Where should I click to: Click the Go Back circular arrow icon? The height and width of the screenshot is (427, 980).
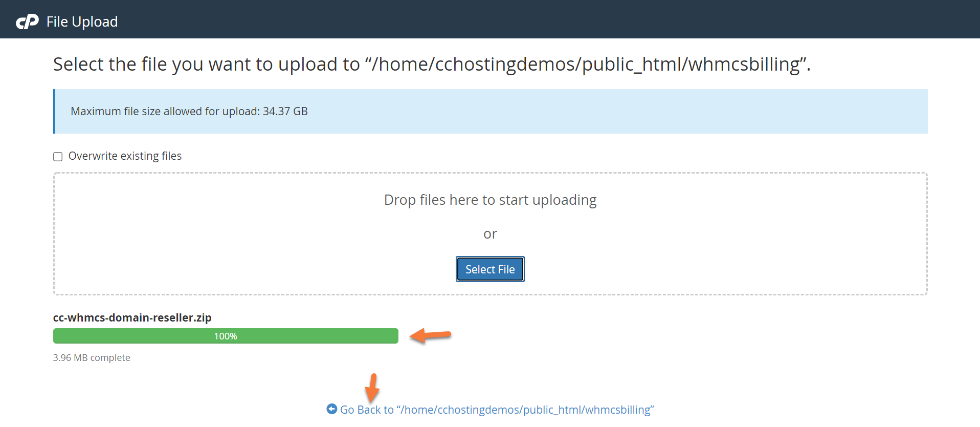tap(331, 409)
